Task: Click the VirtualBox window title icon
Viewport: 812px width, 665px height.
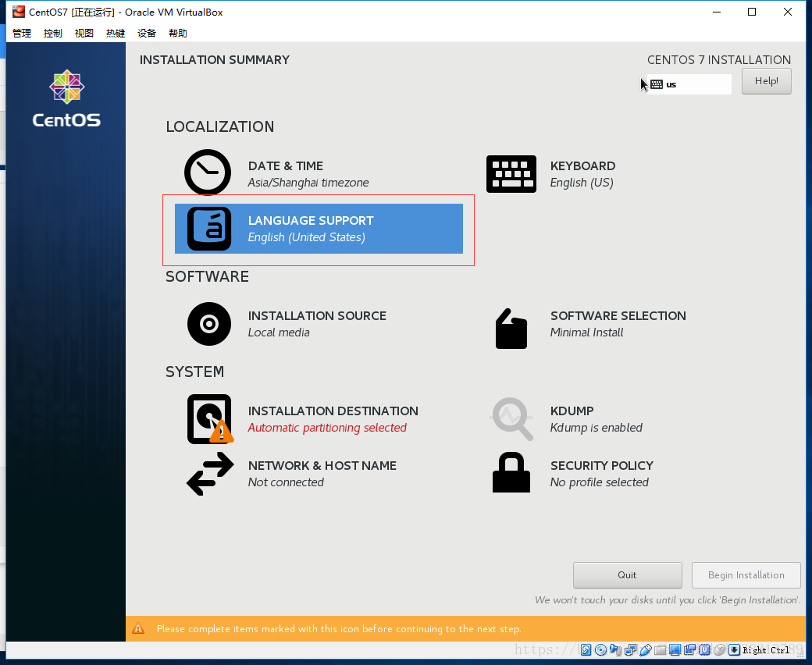Action: coord(19,12)
